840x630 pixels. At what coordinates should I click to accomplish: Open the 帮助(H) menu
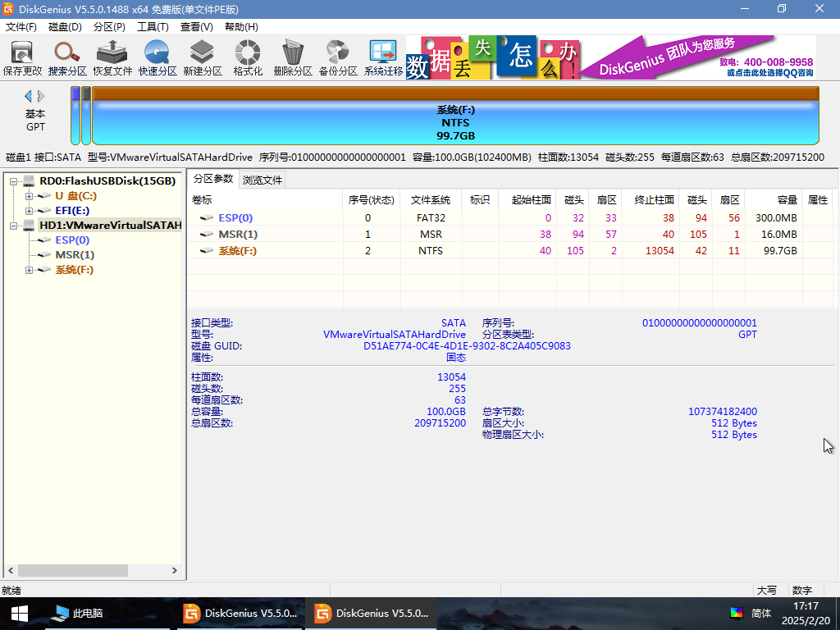pyautogui.click(x=241, y=27)
